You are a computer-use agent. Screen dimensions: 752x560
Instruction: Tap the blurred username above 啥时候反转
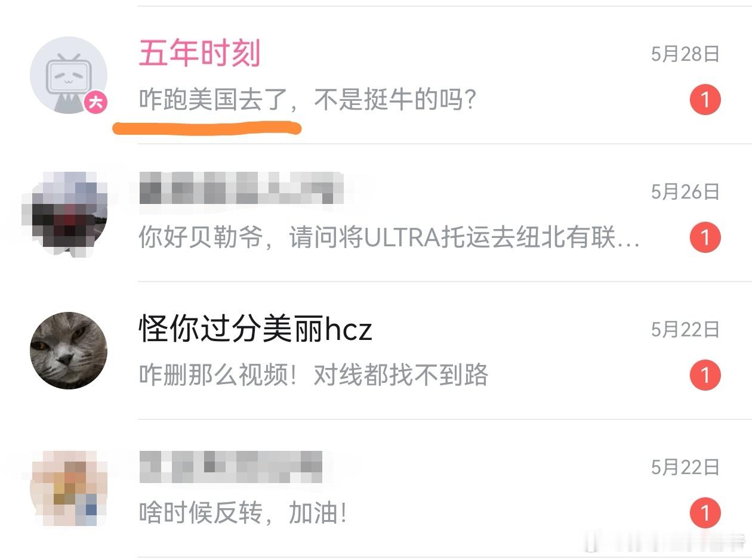tap(231, 467)
